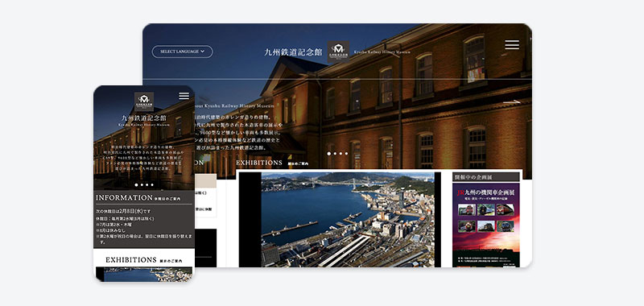Image resolution: width=644 pixels, height=306 pixels.
Task: Select the last mobile carousel dot
Action: tap(152, 185)
